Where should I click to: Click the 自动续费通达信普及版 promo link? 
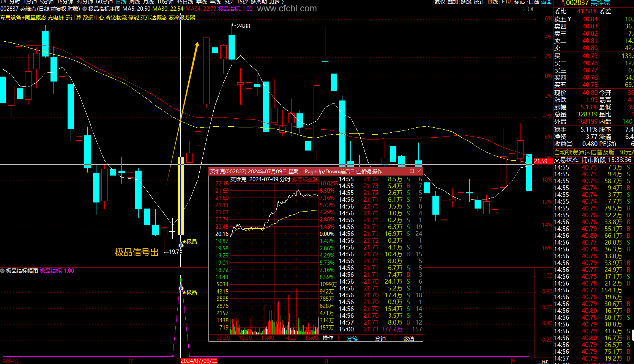584,152
